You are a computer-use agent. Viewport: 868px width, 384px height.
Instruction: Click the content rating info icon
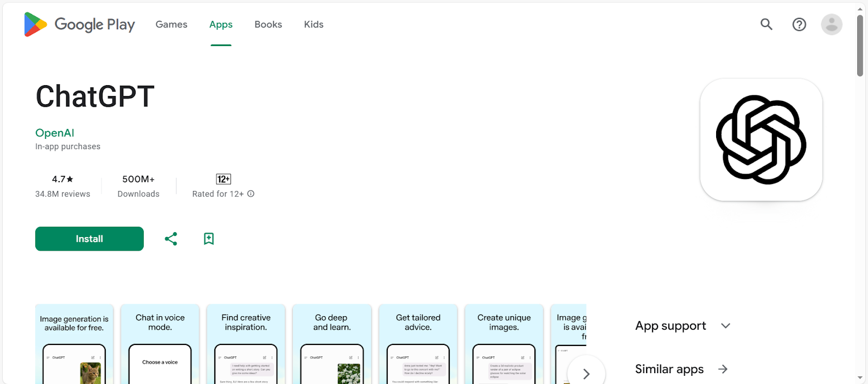tap(251, 194)
